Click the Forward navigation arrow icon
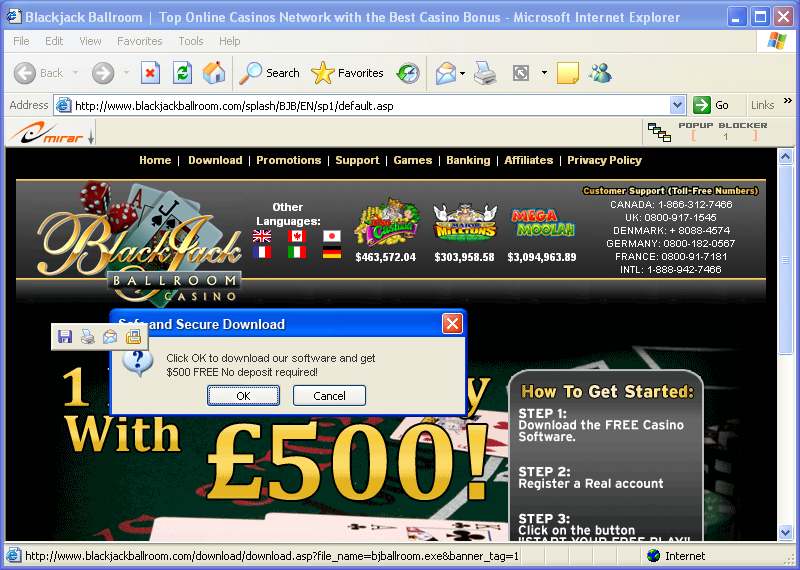 [x=103, y=73]
